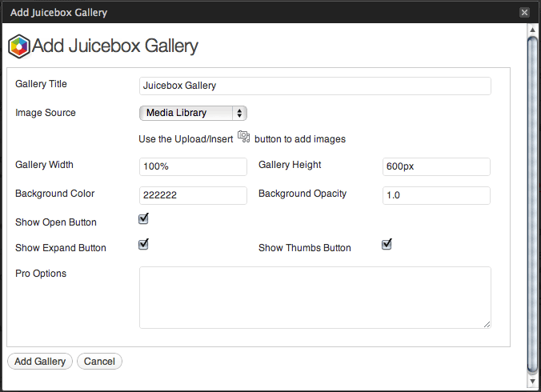Click the Show Open Button label
This screenshot has width=541, height=392.
[56, 222]
